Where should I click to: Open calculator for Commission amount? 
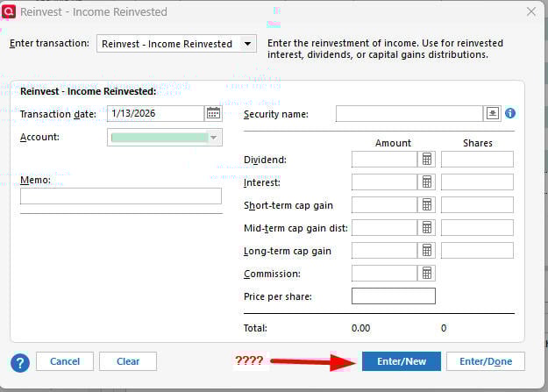pos(426,273)
